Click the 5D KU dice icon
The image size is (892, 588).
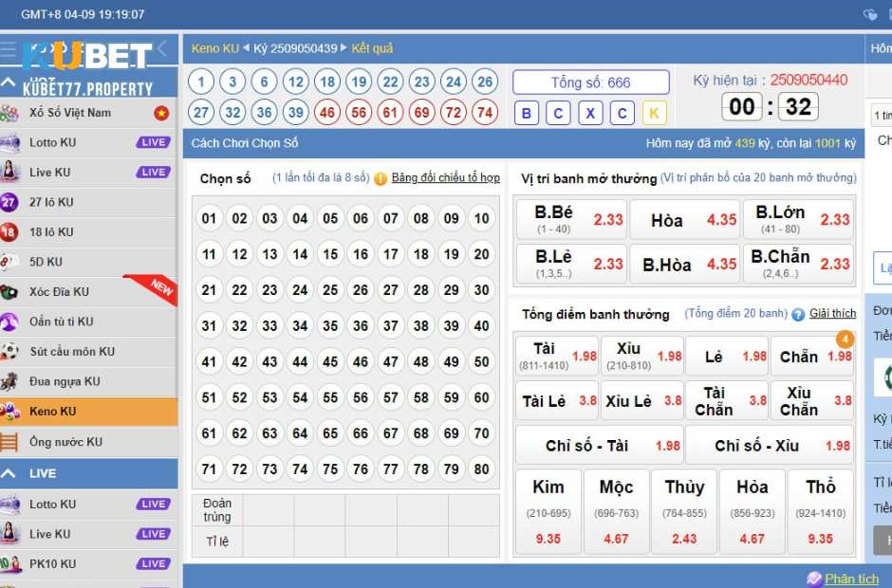(8, 262)
